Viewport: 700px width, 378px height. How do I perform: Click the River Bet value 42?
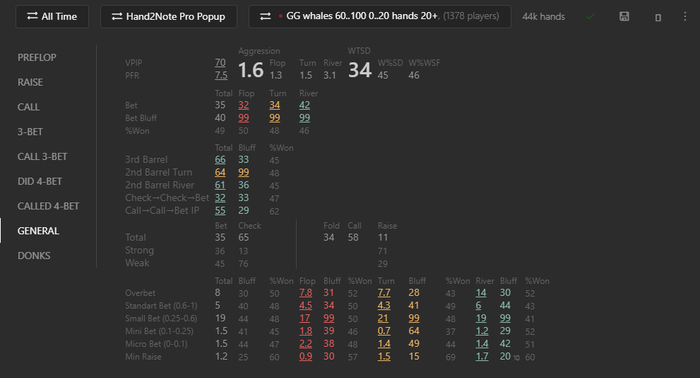click(304, 105)
